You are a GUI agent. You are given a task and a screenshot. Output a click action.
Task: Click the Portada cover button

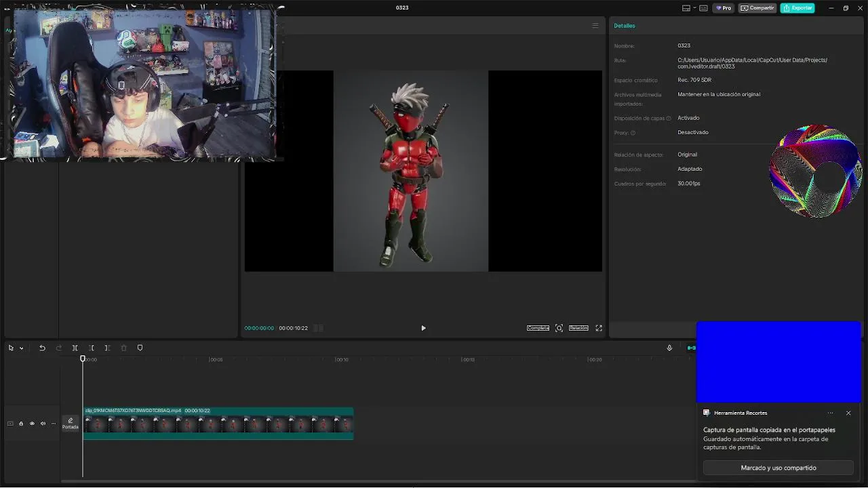71,424
